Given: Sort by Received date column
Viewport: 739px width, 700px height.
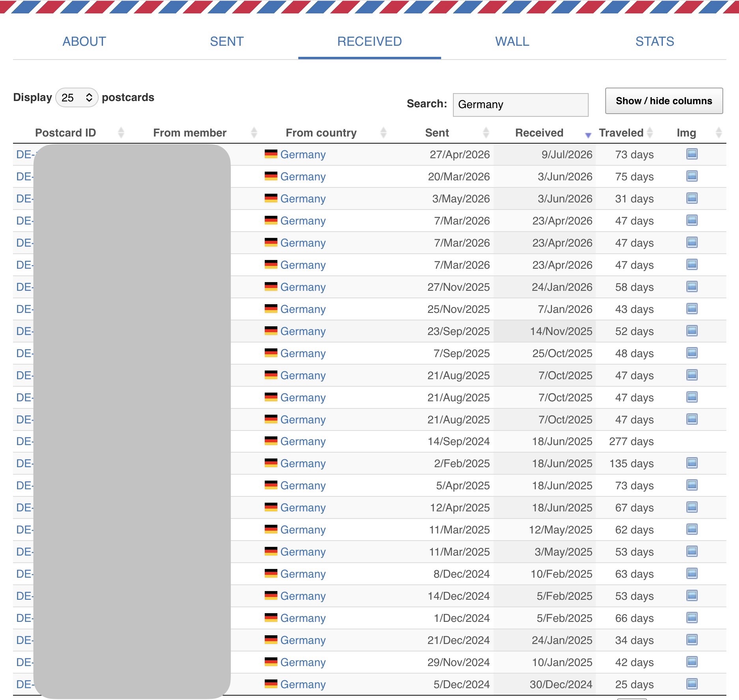Looking at the screenshot, I should (x=539, y=133).
